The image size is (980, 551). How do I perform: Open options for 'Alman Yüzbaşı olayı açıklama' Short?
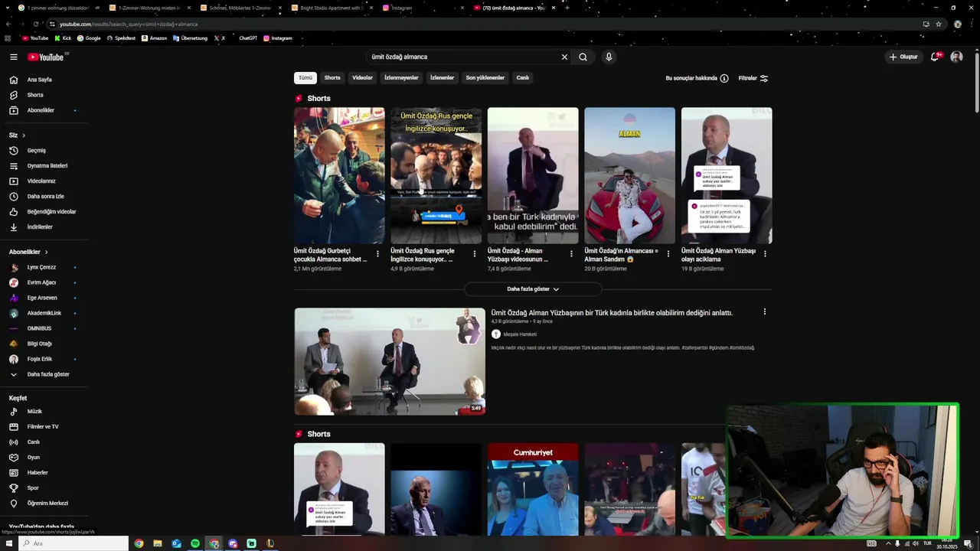(x=765, y=254)
